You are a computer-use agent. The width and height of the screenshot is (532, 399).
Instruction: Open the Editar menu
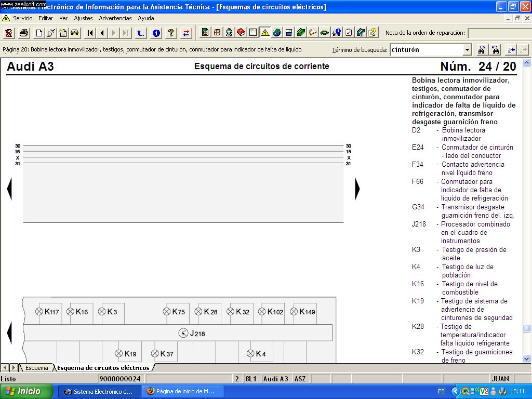click(x=46, y=18)
